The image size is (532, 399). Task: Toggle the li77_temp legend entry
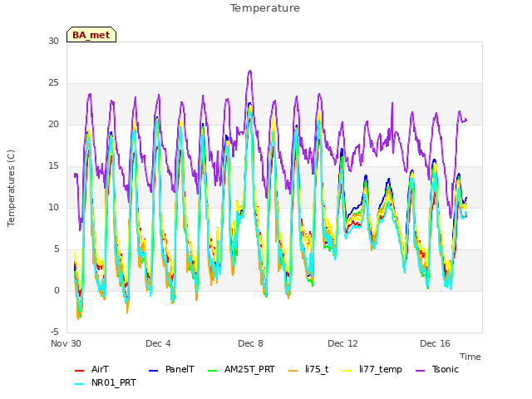tap(372, 369)
